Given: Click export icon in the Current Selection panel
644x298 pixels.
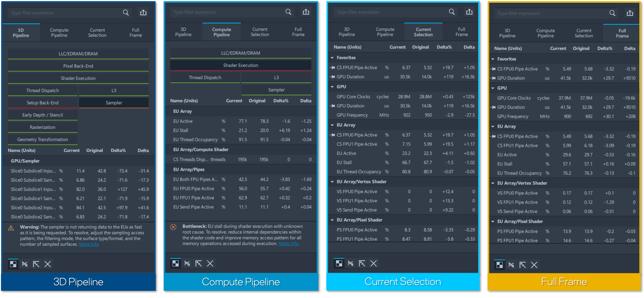Looking at the screenshot, I should 469,12.
